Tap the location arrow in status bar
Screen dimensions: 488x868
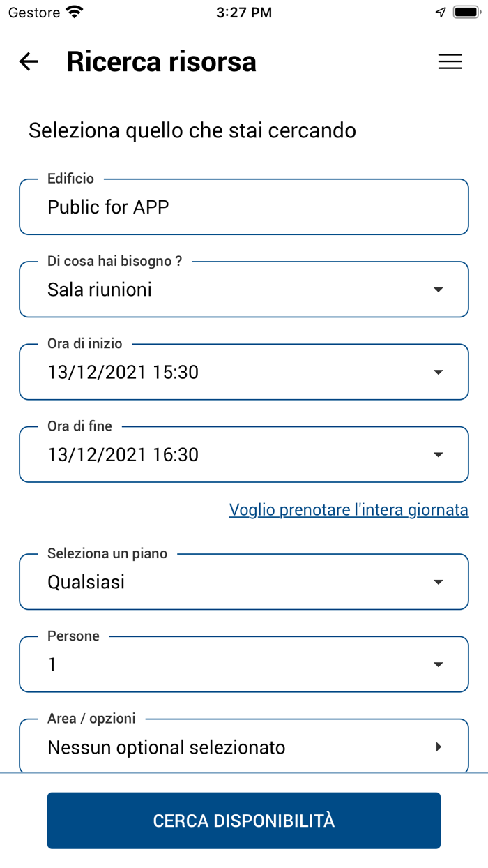439,11
